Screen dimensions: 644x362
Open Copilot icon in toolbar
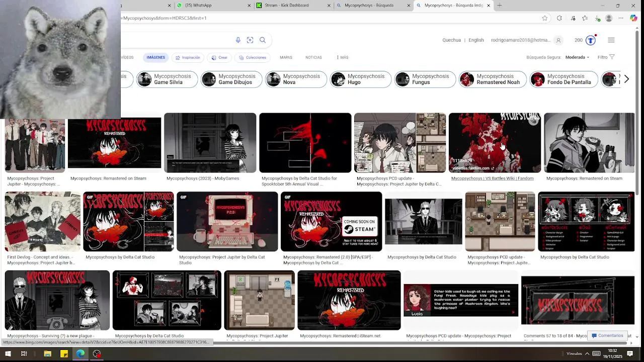(633, 18)
